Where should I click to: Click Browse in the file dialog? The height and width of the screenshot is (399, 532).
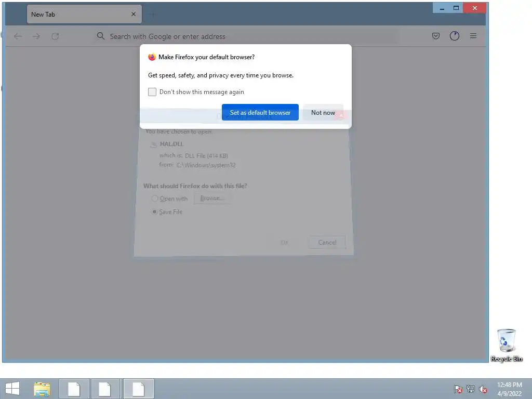pyautogui.click(x=212, y=198)
